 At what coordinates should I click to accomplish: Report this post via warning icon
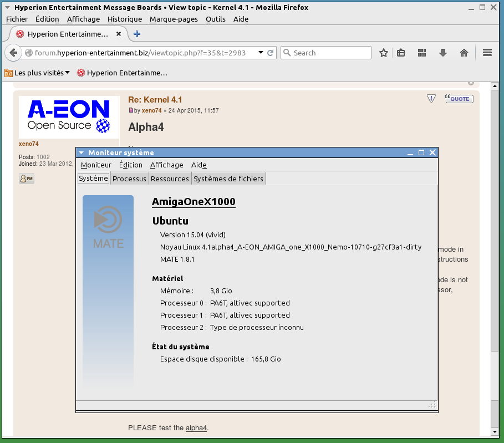(x=431, y=99)
